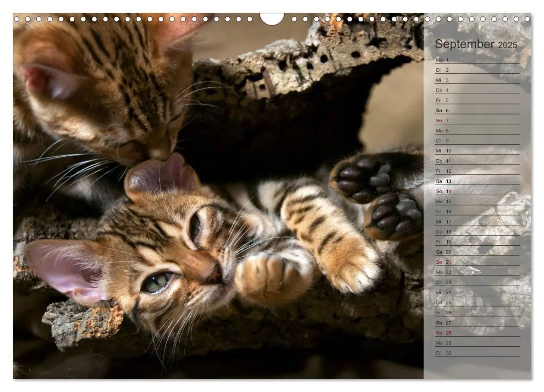Screen dimensions: 544x392
Task: Select Mo 1 date row
Action: [x=477, y=60]
